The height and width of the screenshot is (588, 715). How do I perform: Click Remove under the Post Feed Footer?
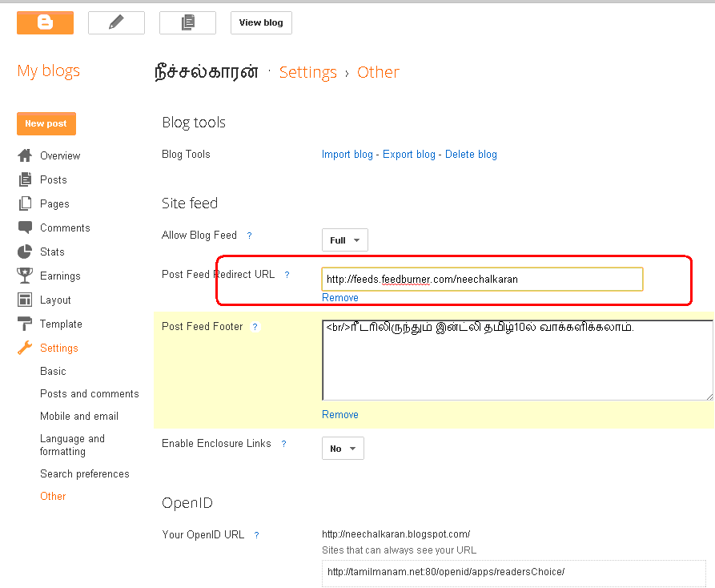340,415
